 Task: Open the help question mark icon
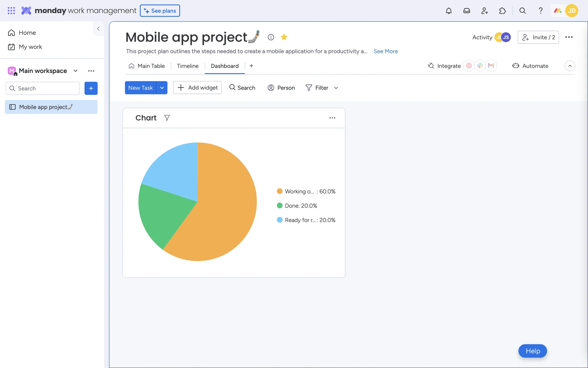(541, 11)
